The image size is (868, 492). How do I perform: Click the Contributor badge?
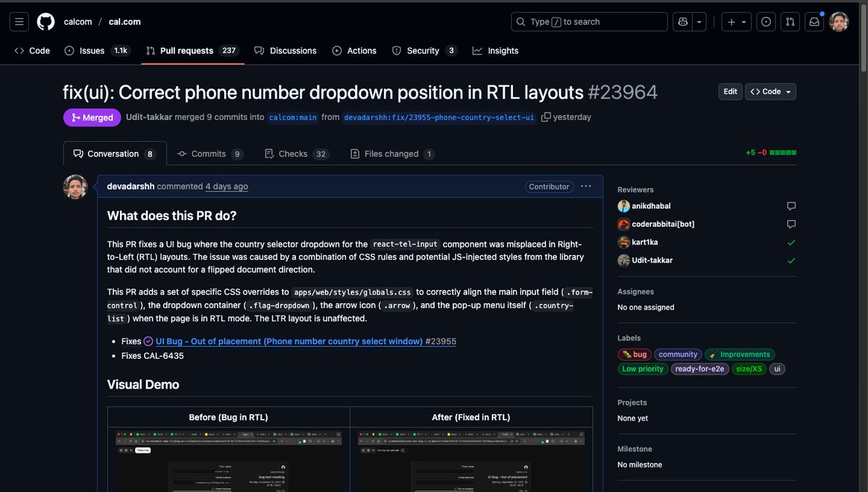tap(549, 187)
